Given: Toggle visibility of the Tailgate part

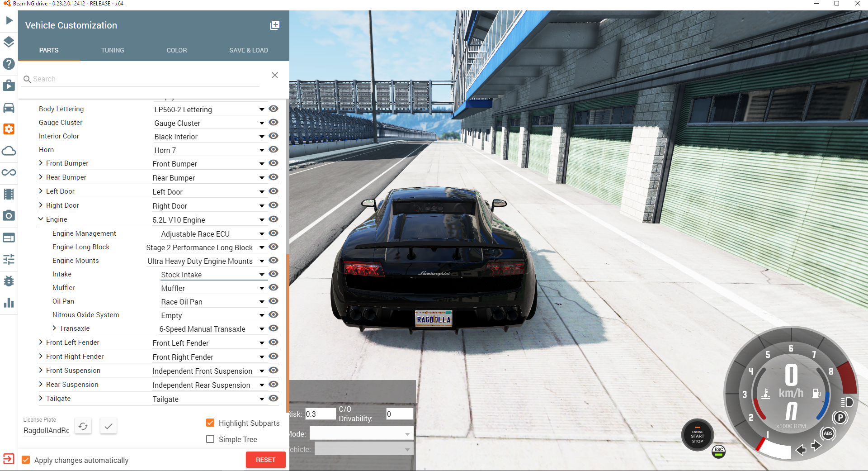Looking at the screenshot, I should point(274,398).
